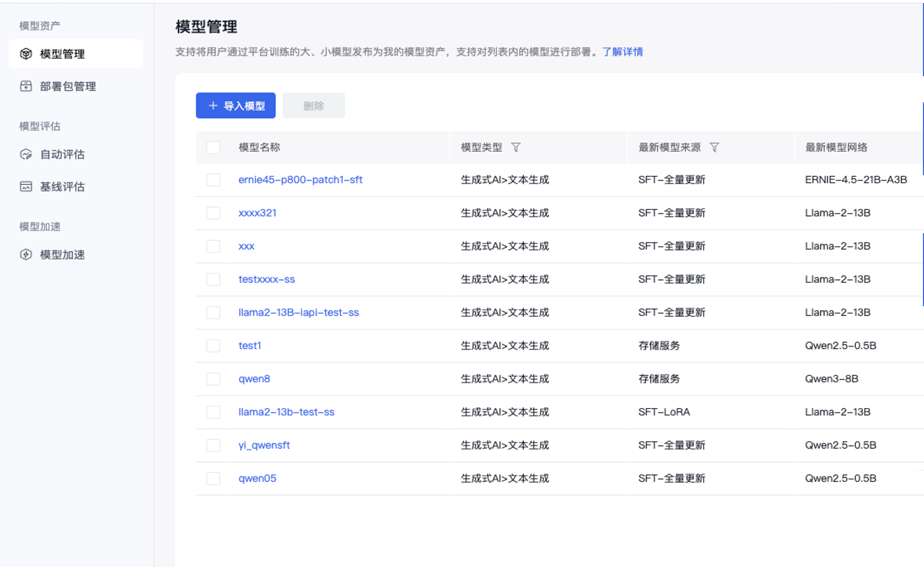The image size is (924, 570).
Task: Click the SFT-LoRA source cell
Action: 664,412
